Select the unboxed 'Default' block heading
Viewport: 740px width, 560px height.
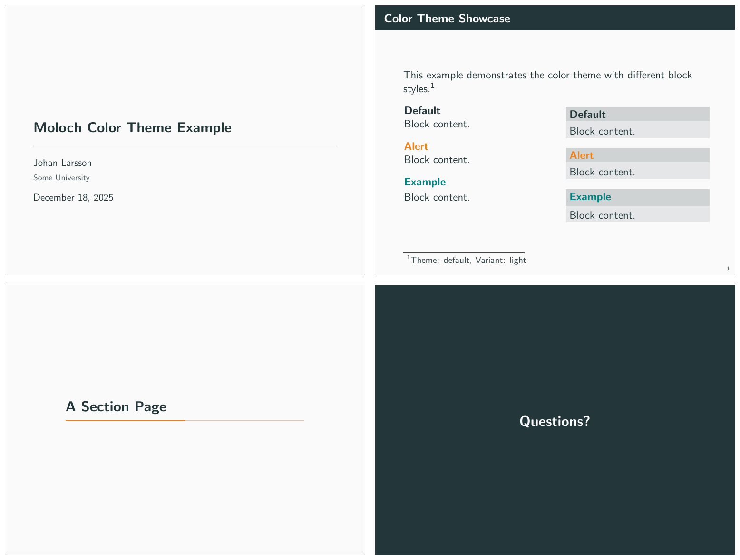point(422,111)
